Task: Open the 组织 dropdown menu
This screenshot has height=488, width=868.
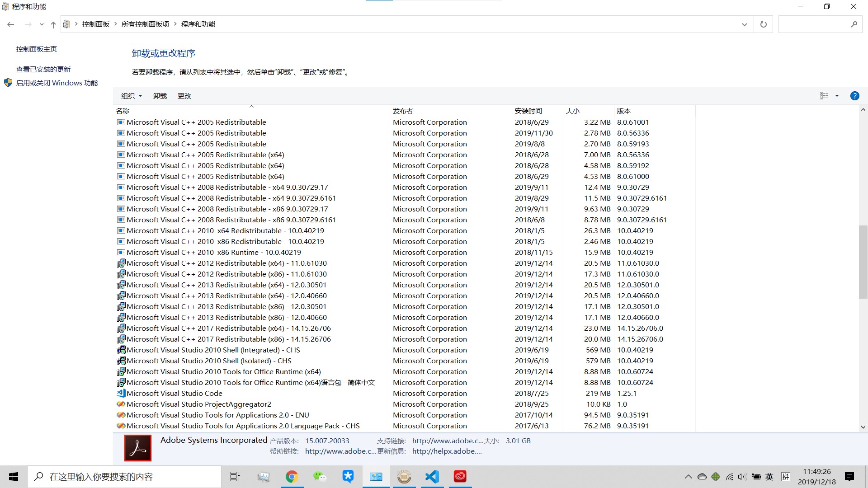Action: pyautogui.click(x=132, y=96)
